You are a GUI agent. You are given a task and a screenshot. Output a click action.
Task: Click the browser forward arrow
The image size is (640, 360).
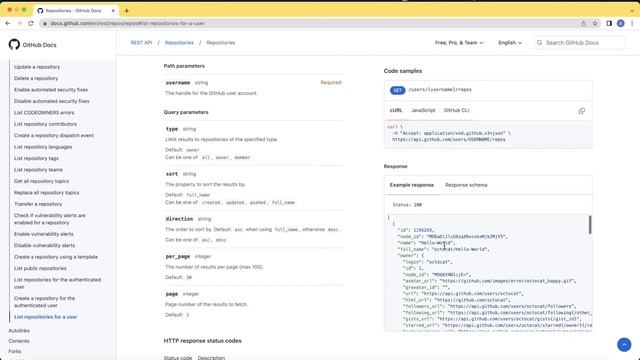[x=19, y=23]
